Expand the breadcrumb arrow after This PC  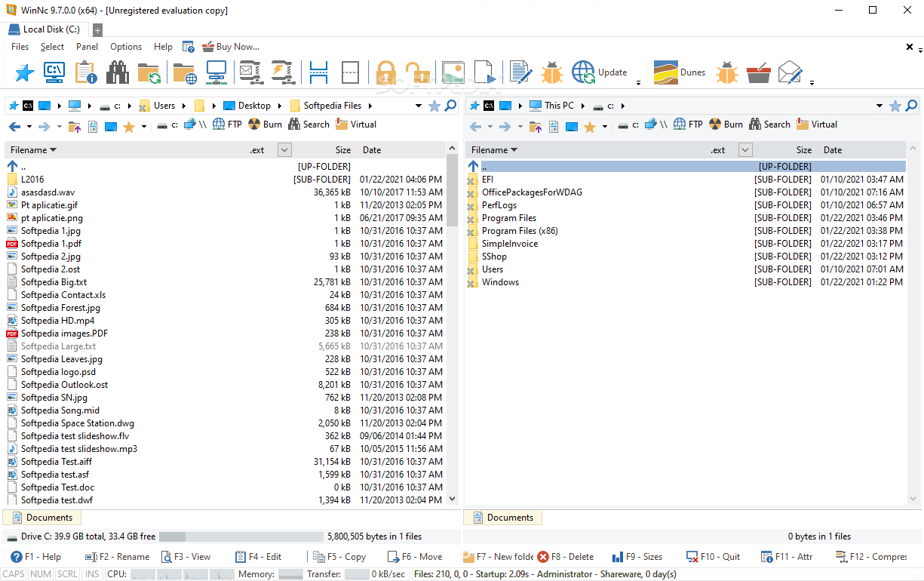(583, 106)
